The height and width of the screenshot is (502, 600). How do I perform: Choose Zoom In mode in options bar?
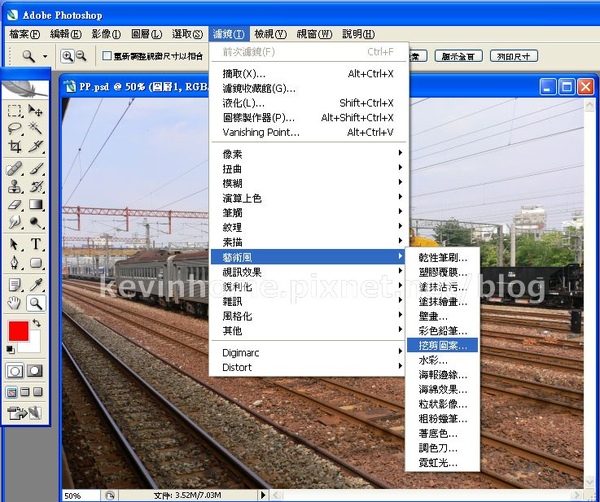tap(67, 56)
